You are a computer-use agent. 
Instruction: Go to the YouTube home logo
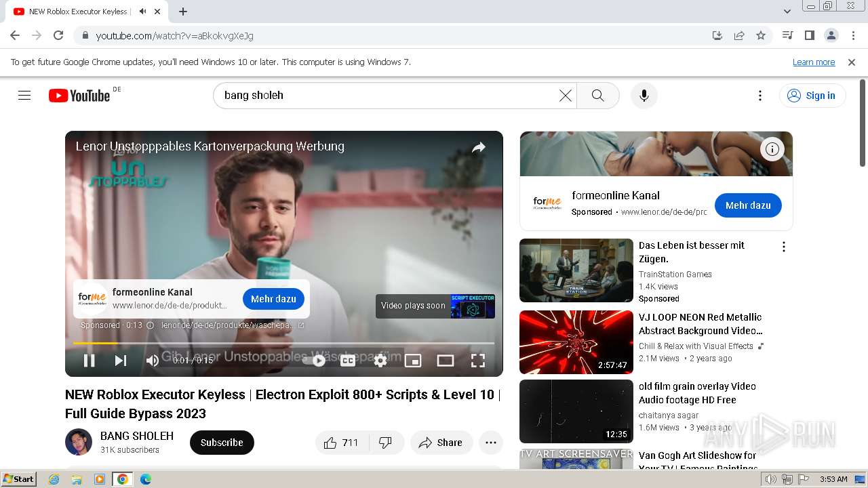coord(79,96)
